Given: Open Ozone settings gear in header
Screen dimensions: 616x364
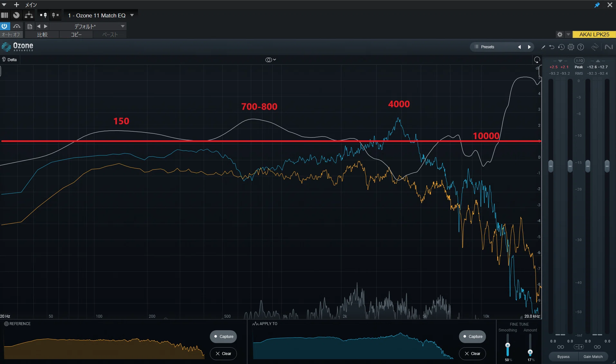Looking at the screenshot, I should click(571, 47).
